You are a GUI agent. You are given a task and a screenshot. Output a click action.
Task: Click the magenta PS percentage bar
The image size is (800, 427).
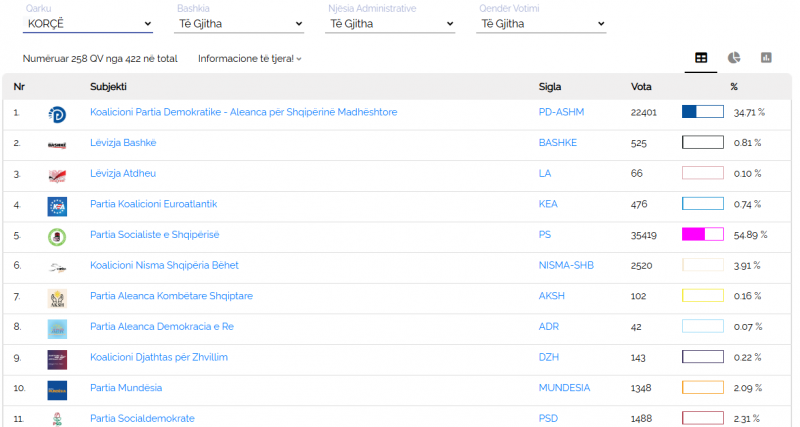[703, 234]
